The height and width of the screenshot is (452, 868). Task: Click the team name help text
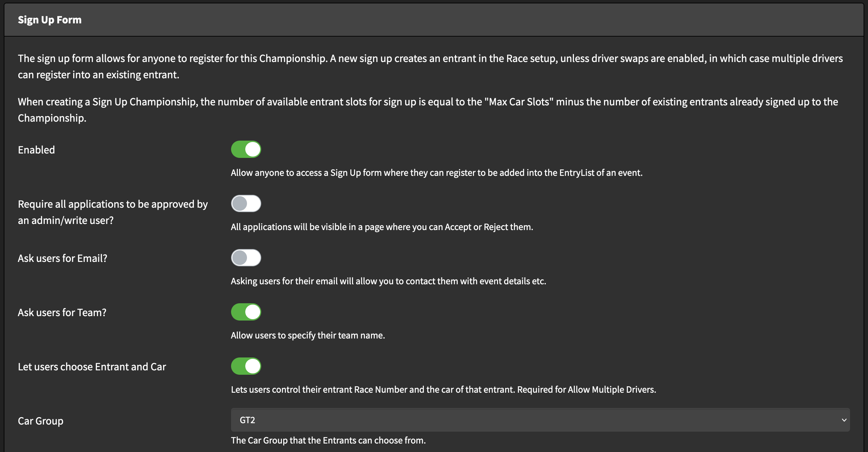coord(308,335)
